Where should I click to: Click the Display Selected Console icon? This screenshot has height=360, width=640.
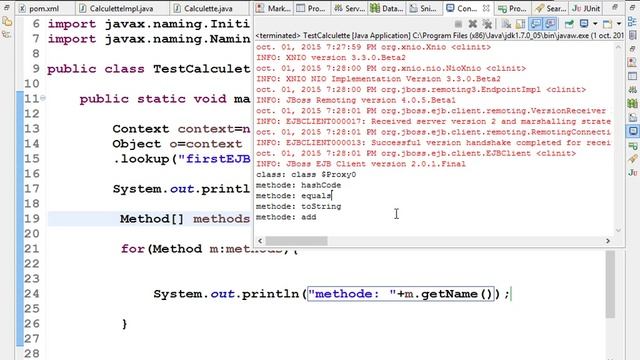(584, 24)
